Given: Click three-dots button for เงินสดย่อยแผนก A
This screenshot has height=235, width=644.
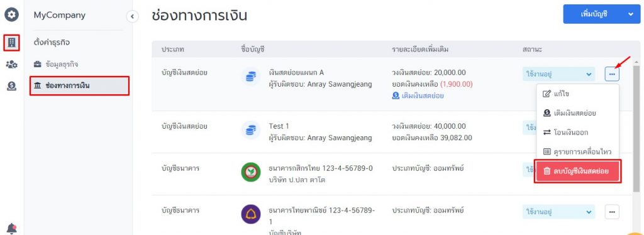Looking at the screenshot, I should (612, 74).
